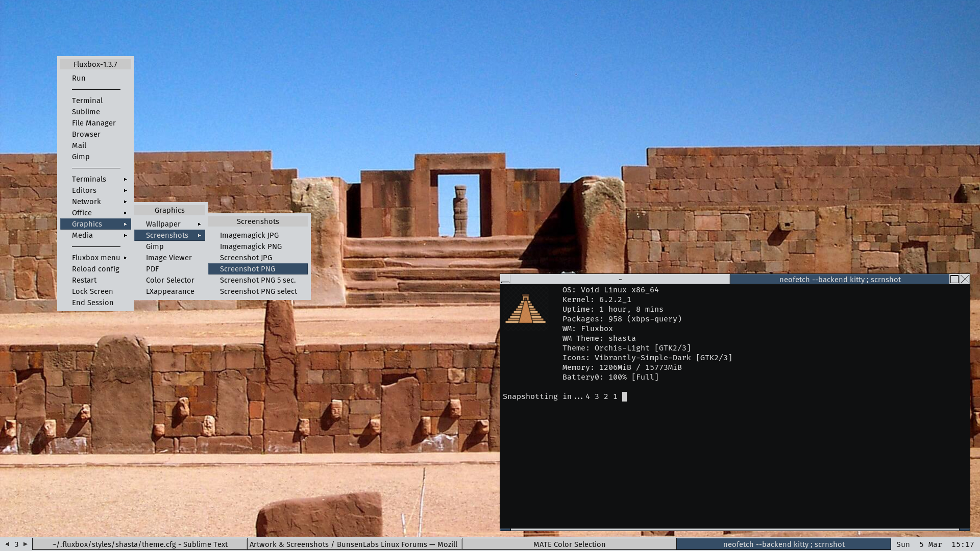Click the Battery0: 100% [Full] line
The image size is (980, 551).
[610, 377]
